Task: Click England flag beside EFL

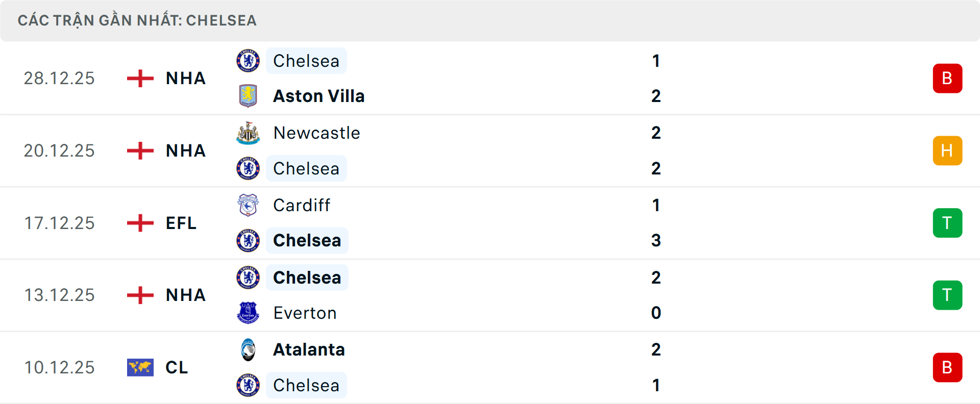Action: pos(140,223)
